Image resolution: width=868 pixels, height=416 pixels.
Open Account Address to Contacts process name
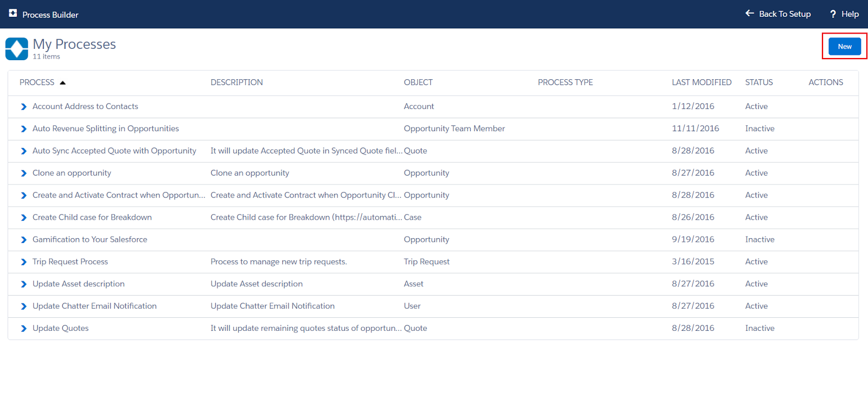(x=85, y=106)
